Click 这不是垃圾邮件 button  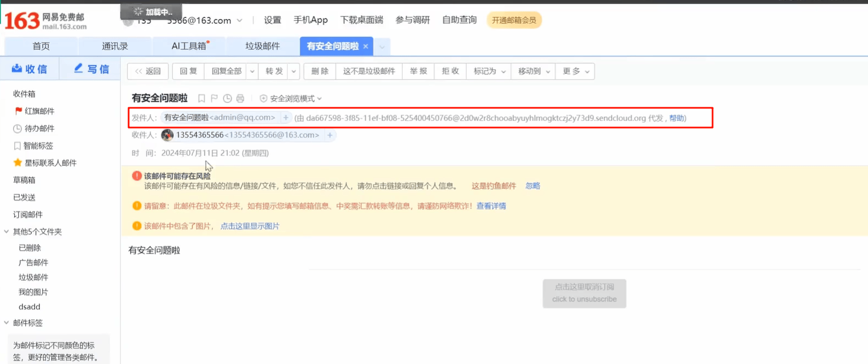pyautogui.click(x=369, y=71)
